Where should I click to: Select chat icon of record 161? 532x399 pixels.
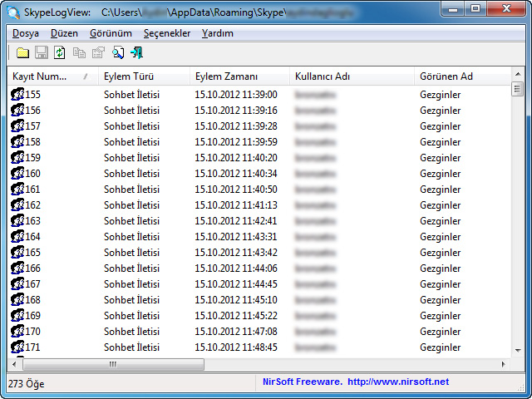(x=17, y=189)
